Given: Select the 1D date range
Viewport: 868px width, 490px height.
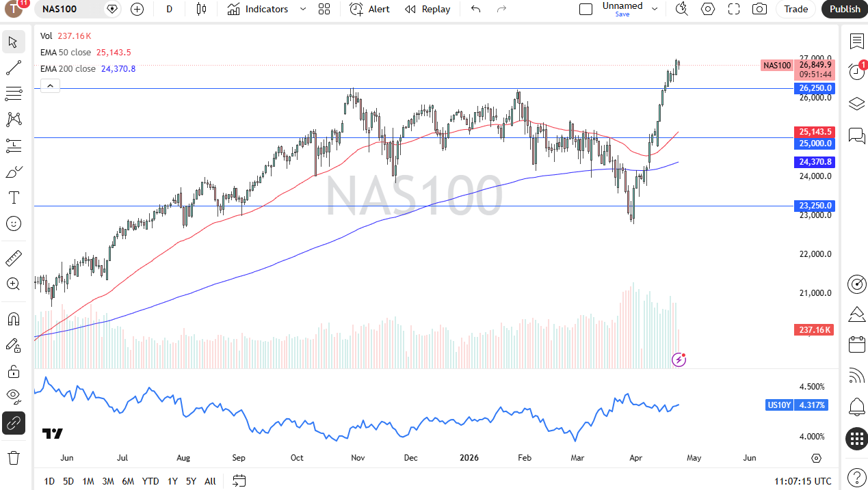Looking at the screenshot, I should [49, 481].
